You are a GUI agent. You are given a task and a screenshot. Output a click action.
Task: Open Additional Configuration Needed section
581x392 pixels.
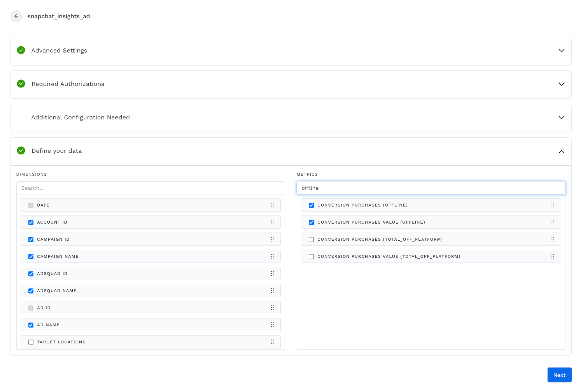click(561, 118)
